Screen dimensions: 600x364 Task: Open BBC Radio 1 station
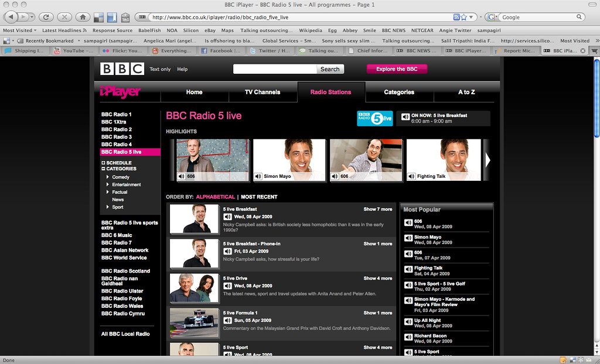point(117,114)
